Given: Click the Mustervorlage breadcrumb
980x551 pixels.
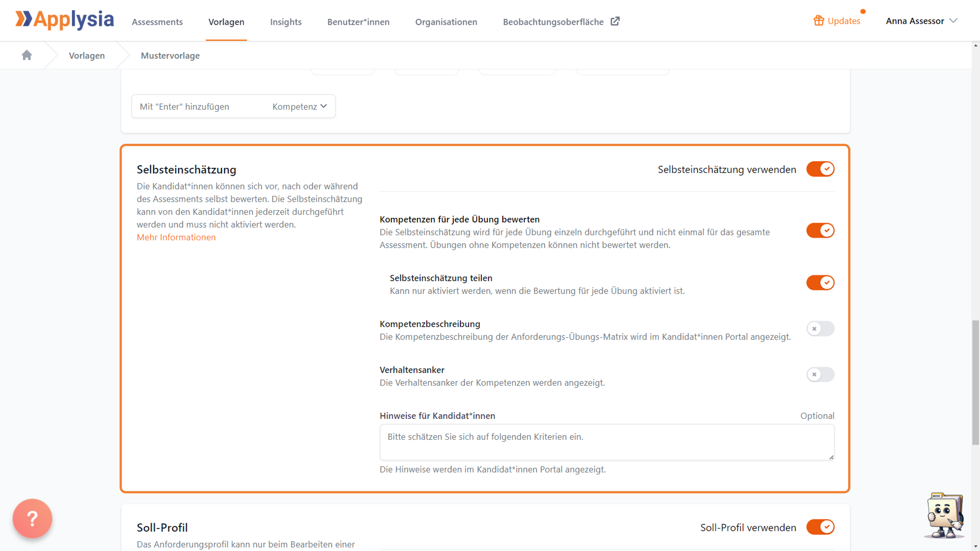Looking at the screenshot, I should click(170, 55).
